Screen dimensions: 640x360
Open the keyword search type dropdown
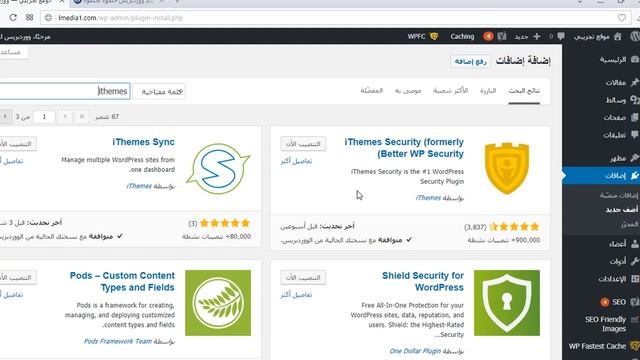(160, 91)
